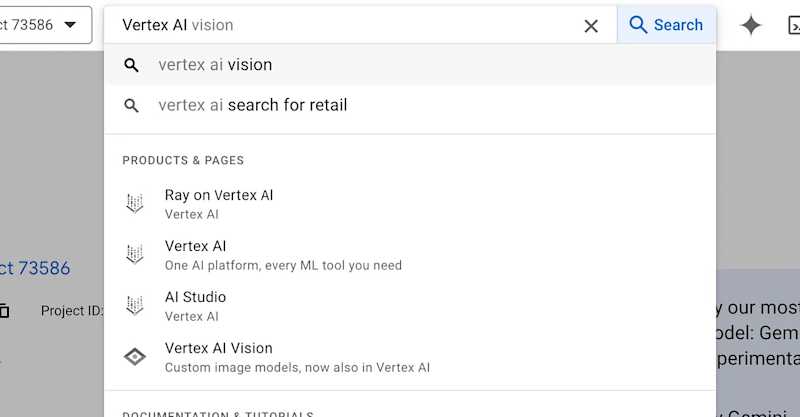Click magnifier icon beside 'search for retail'
Viewport: 800px width, 417px height.
pos(131,105)
